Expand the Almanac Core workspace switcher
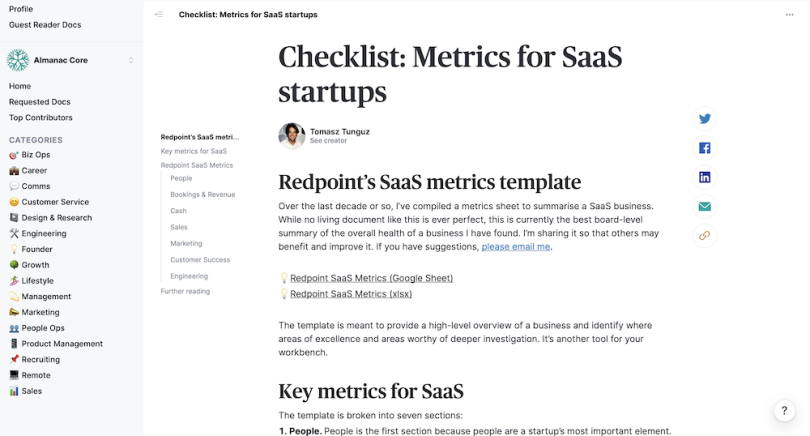The height and width of the screenshot is (436, 810). pos(131,60)
